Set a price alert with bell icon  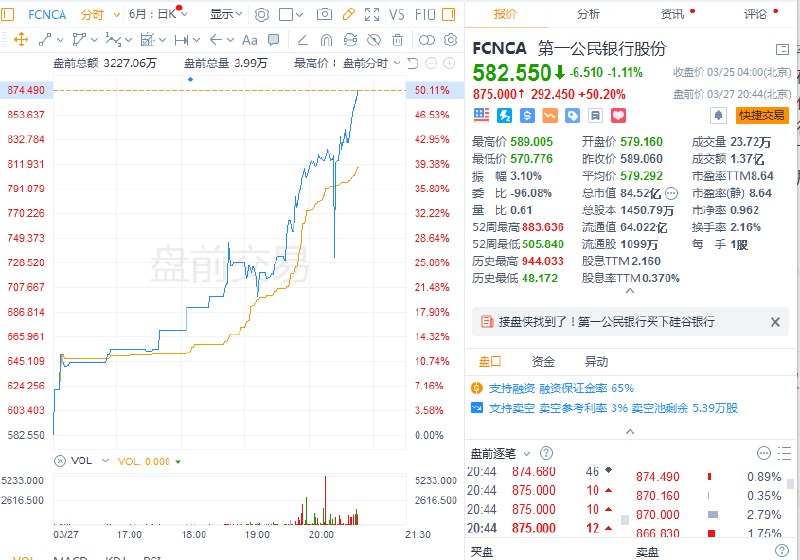[x=718, y=116]
